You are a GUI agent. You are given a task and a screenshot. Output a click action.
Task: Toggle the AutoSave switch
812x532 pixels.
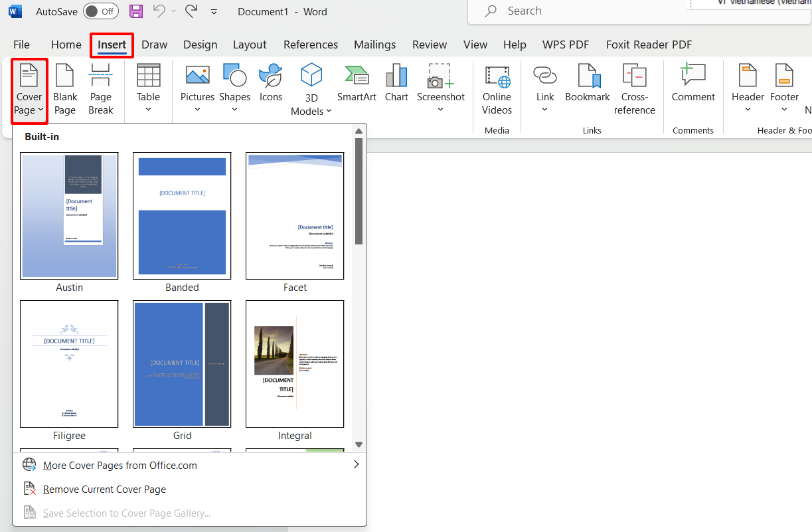click(x=100, y=11)
